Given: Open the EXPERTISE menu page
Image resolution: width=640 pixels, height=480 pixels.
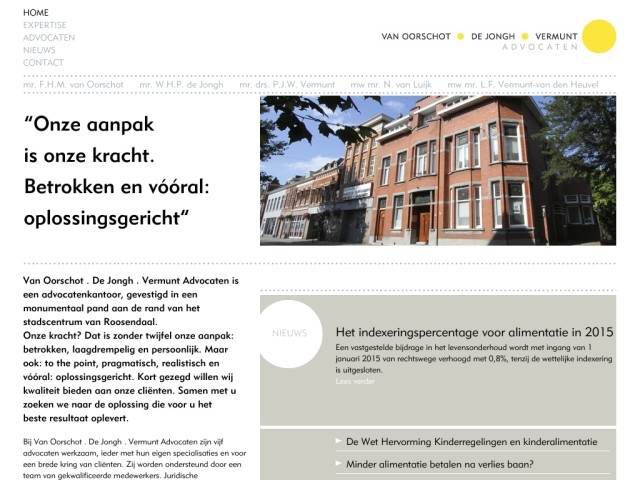Looking at the screenshot, I should click(x=44, y=25).
